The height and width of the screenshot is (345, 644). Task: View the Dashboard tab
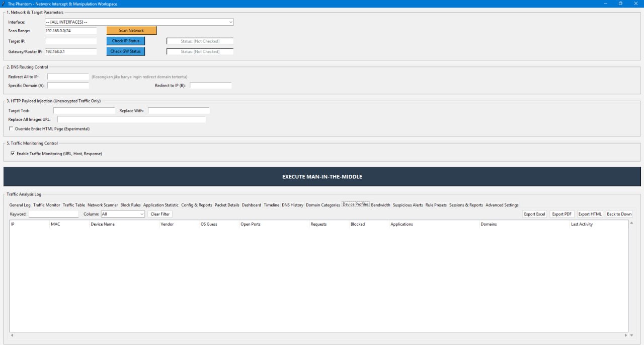click(x=252, y=205)
